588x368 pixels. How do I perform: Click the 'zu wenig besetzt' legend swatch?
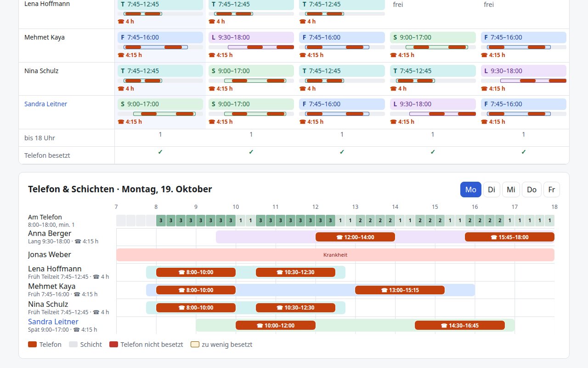point(195,345)
